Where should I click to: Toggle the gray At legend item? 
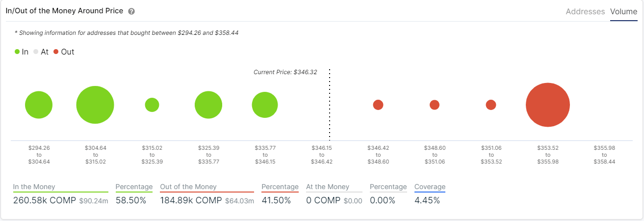click(41, 52)
